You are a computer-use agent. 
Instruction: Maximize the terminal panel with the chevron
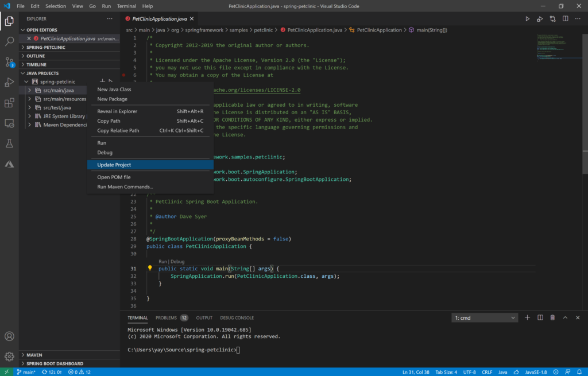[x=566, y=317]
